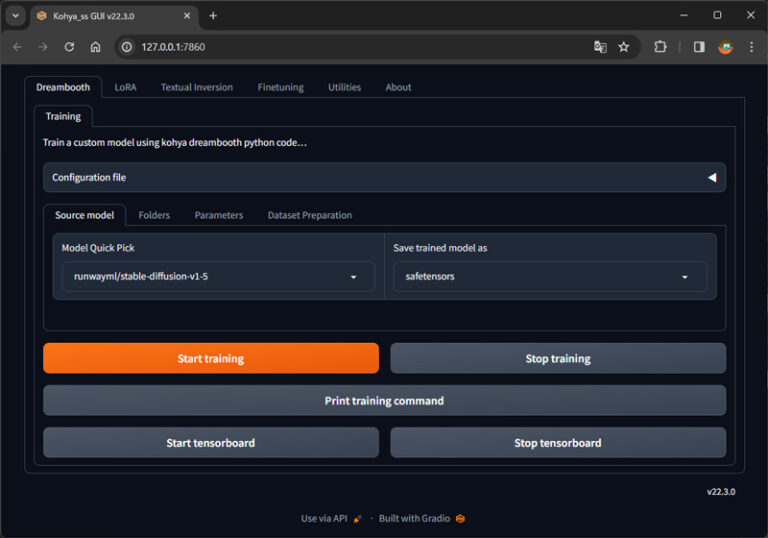The image size is (768, 538).
Task: Go to the browser home page icon
Action: pyautogui.click(x=95, y=47)
